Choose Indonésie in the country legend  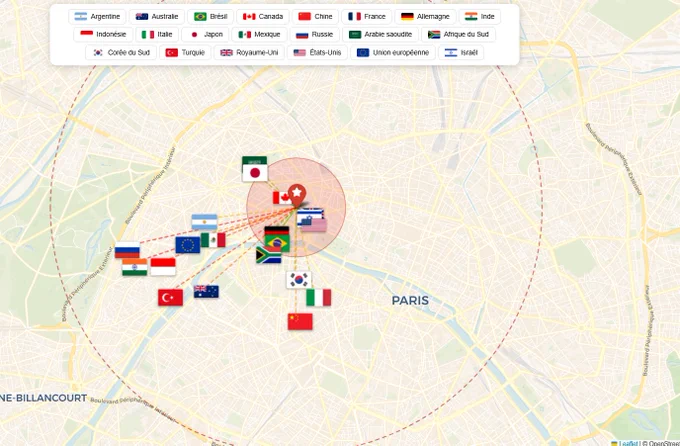[x=103, y=34]
